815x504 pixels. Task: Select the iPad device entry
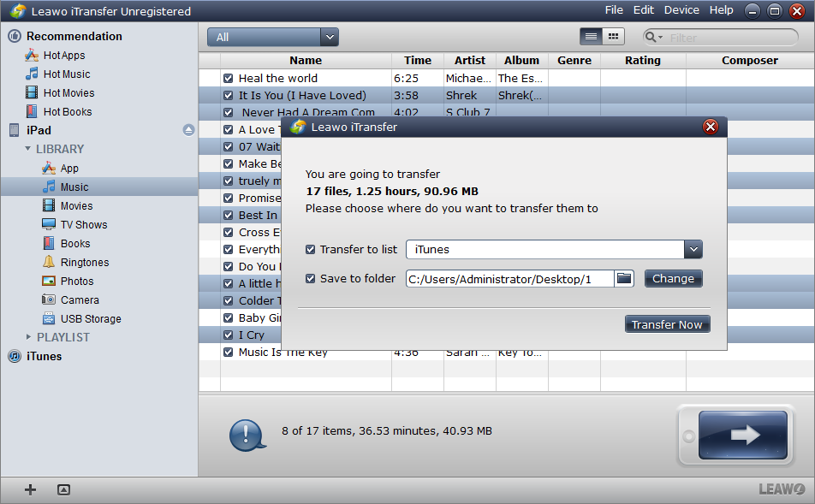(x=39, y=130)
